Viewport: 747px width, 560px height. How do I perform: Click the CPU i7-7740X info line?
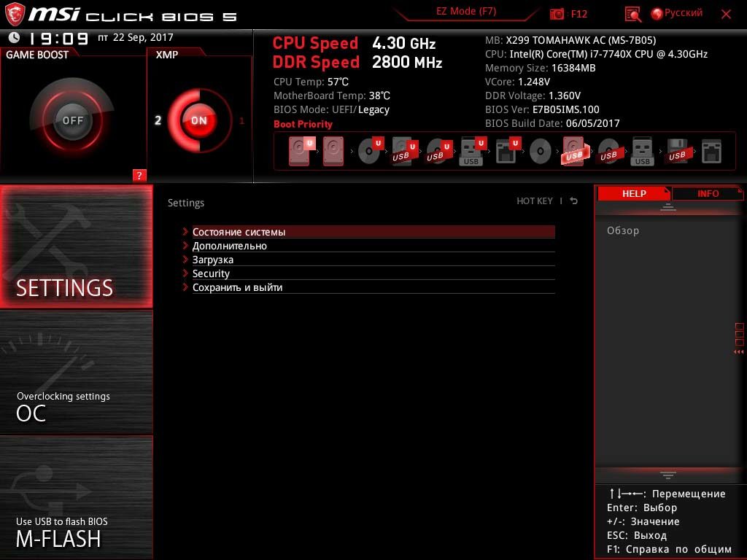[596, 54]
